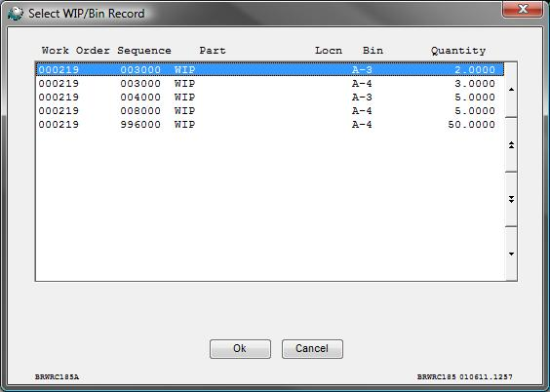Image resolution: width=550 pixels, height=392 pixels.
Task: Select the record with sequence 996000
Action: click(x=270, y=125)
